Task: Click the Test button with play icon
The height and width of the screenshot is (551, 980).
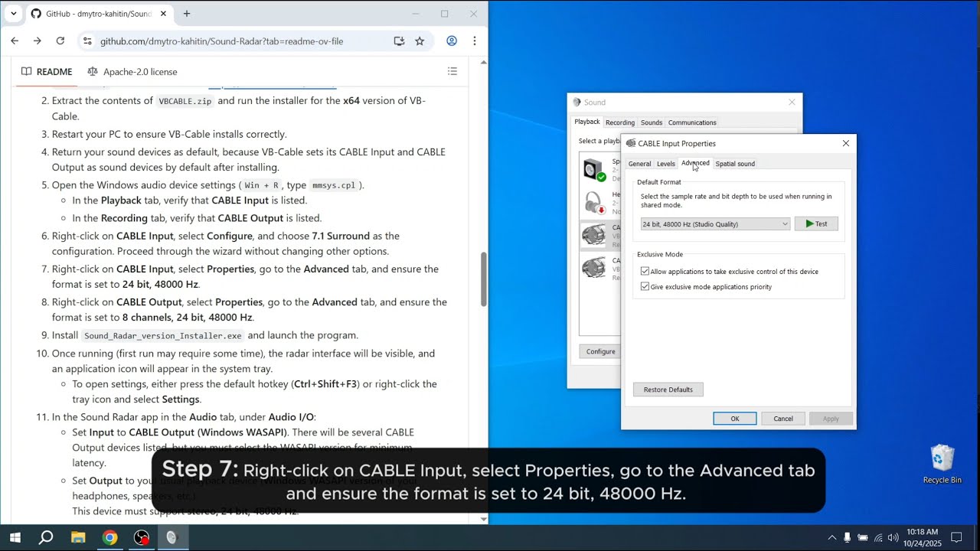Action: [x=816, y=224]
